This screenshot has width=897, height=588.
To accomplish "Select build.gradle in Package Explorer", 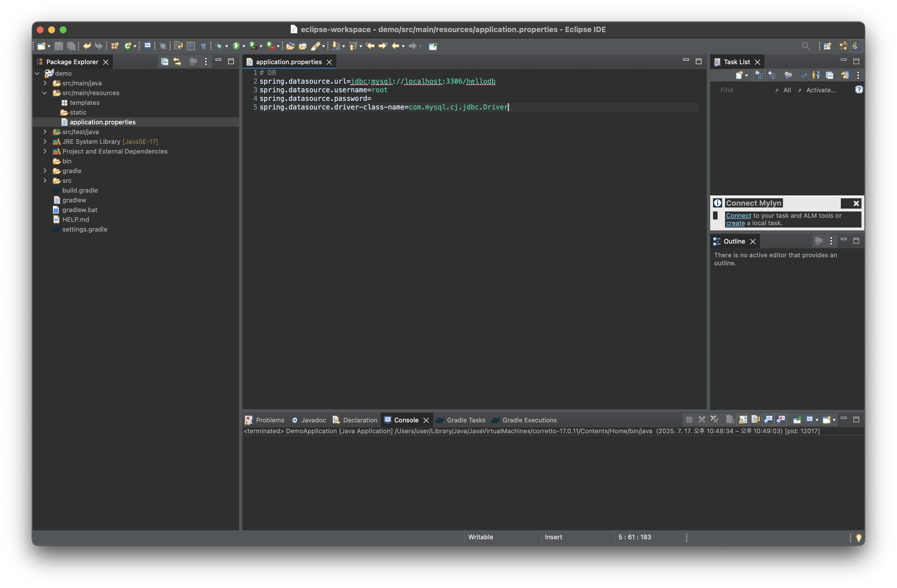I will click(x=80, y=190).
